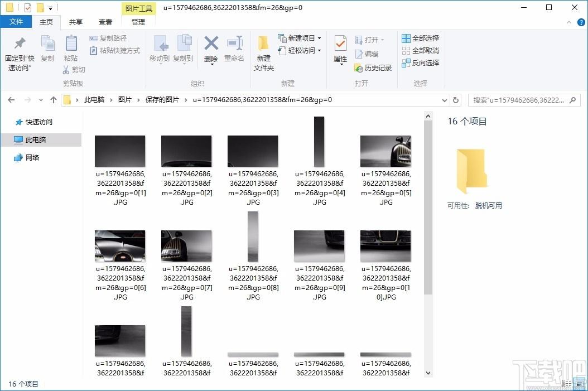Click the New folder title bar icon
The width and height of the screenshot is (588, 391).
click(40, 7)
